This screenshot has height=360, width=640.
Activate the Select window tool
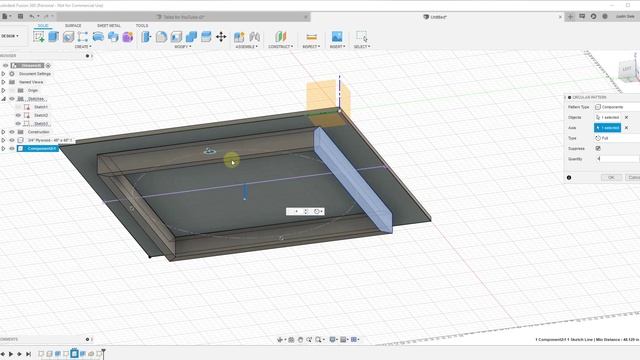[x=362, y=37]
